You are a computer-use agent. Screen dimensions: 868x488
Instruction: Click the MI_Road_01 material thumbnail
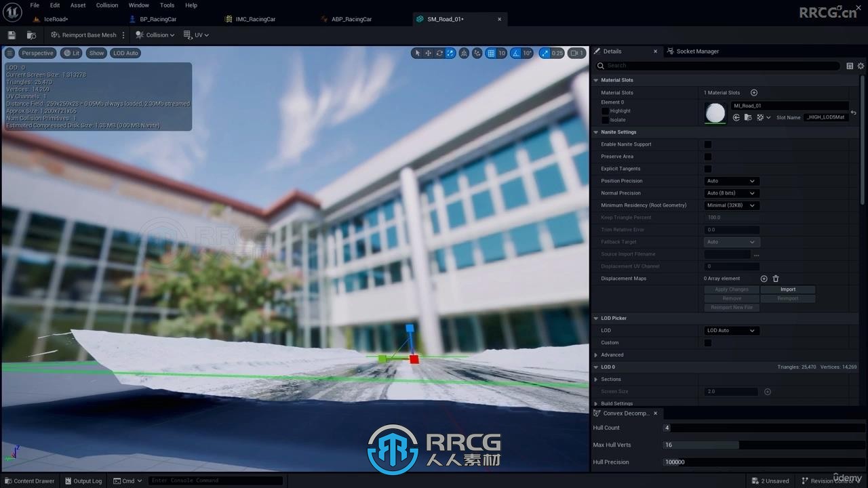715,113
